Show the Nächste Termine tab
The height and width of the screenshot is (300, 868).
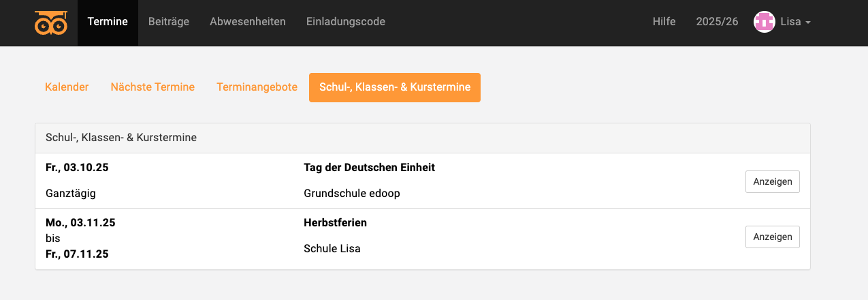[152, 87]
